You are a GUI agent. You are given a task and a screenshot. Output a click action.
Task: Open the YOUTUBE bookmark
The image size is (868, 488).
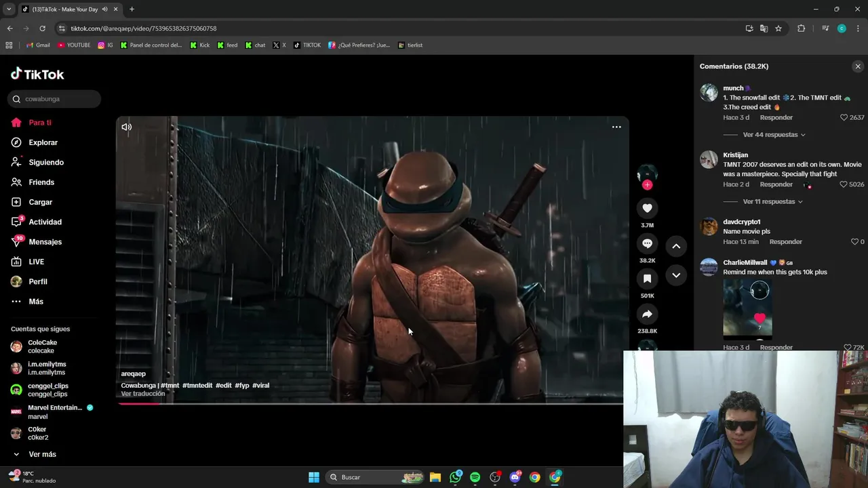coord(74,45)
